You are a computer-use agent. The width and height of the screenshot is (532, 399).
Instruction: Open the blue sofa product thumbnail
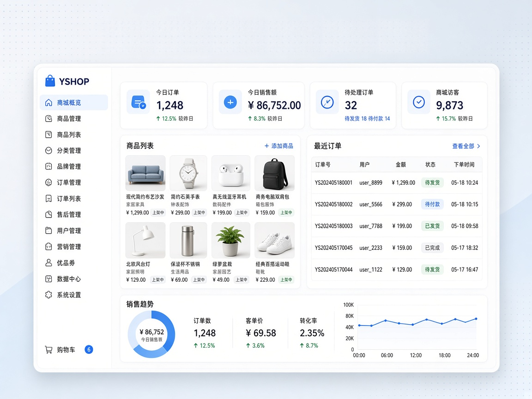[145, 173]
